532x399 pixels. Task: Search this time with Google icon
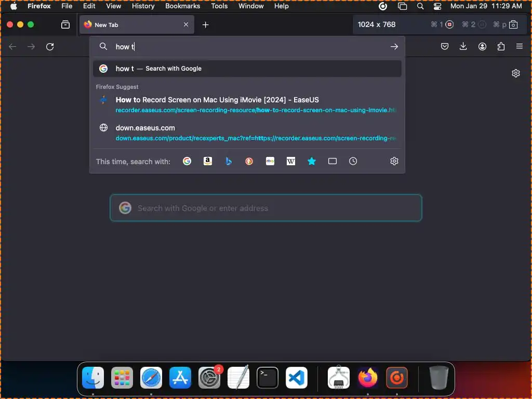pyautogui.click(x=187, y=161)
